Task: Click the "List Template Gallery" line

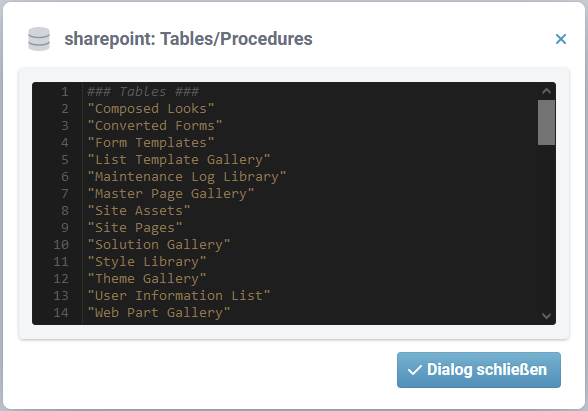Action: 178,160
